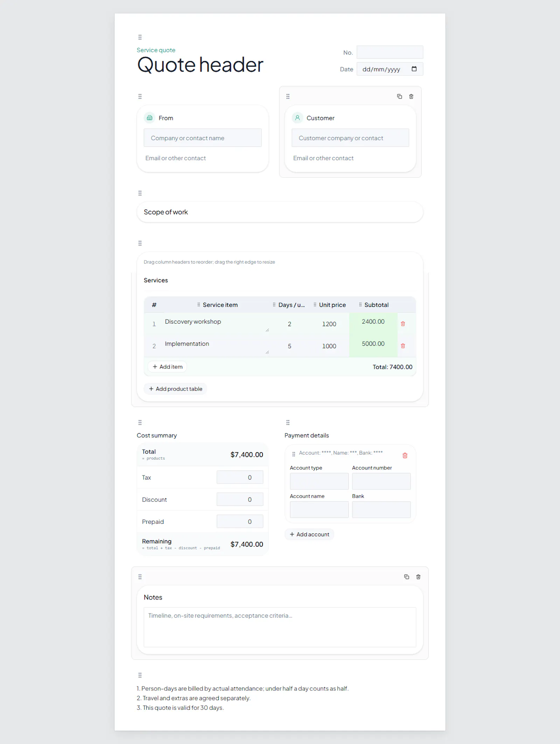Image resolution: width=560 pixels, height=744 pixels.
Task: Click the Implementation textarea resize corner
Action: pos(267,352)
